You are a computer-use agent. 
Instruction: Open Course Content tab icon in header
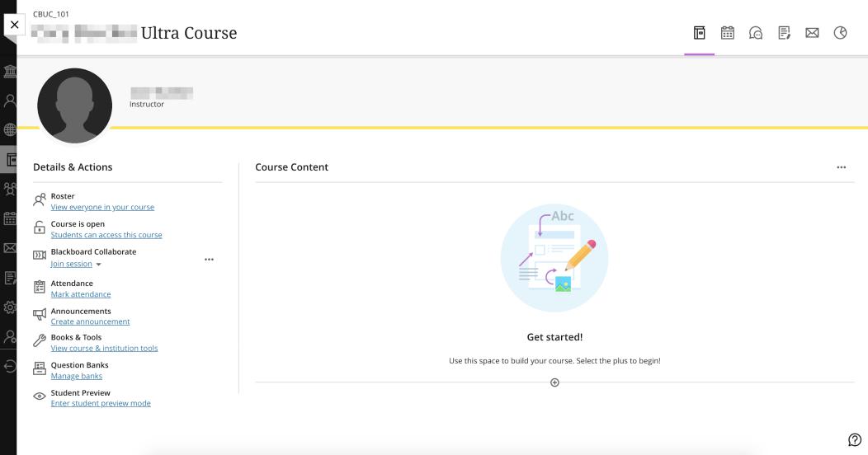click(699, 33)
